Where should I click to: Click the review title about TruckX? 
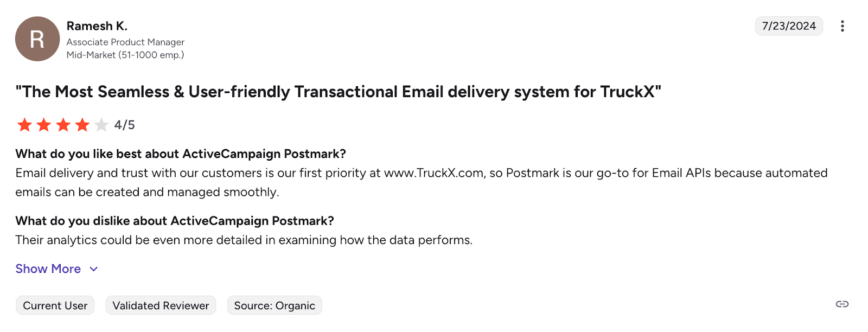338,92
